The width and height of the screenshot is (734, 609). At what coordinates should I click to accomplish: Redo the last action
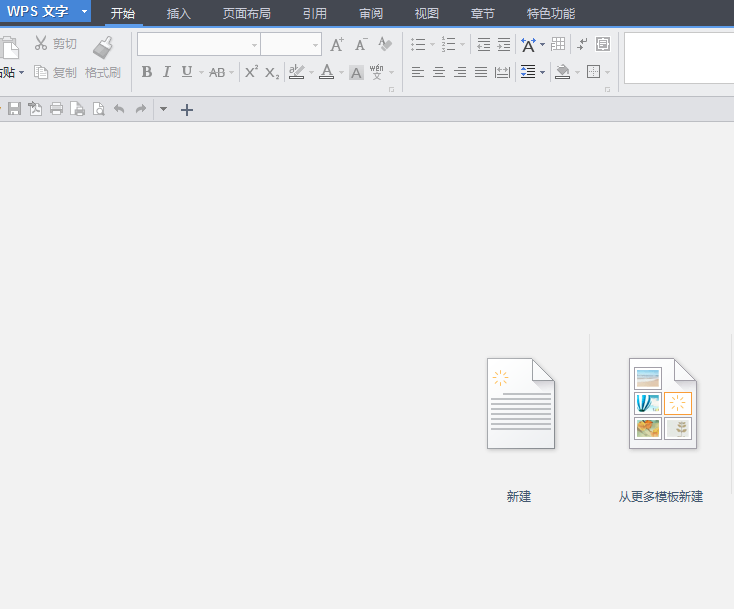[140, 109]
